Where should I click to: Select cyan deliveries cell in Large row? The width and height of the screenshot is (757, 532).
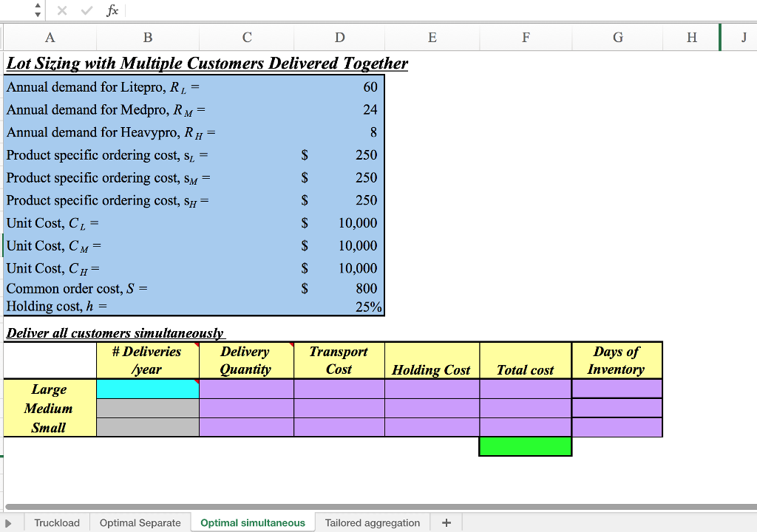148,389
